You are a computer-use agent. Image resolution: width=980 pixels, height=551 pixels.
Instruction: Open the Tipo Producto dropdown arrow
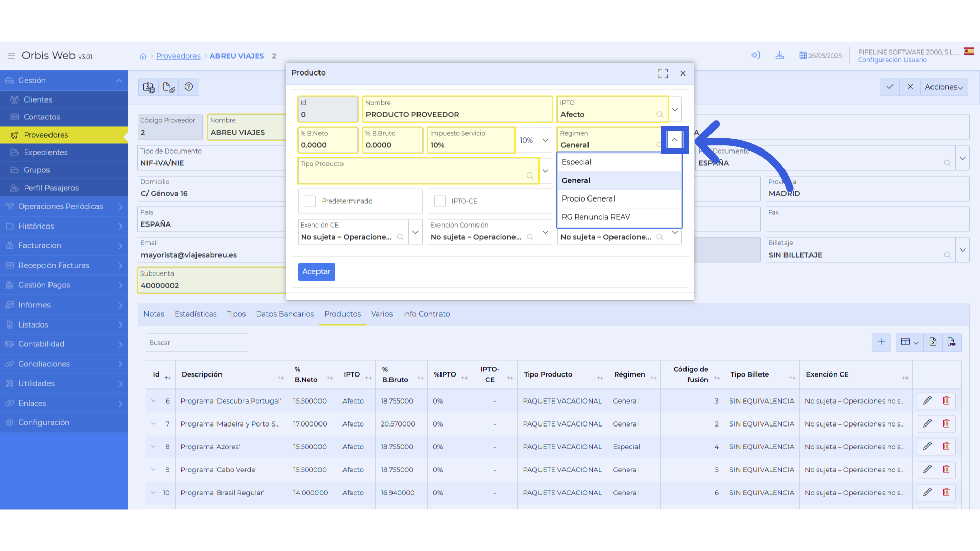click(x=545, y=171)
